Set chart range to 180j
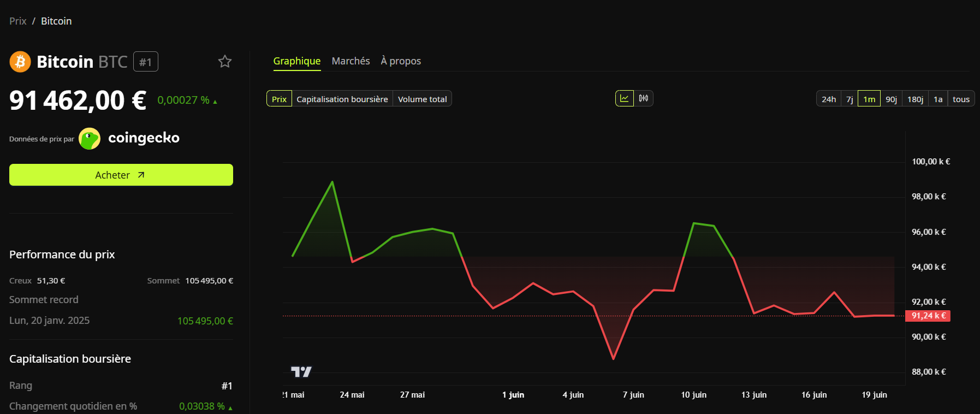The image size is (980, 414). pyautogui.click(x=915, y=99)
